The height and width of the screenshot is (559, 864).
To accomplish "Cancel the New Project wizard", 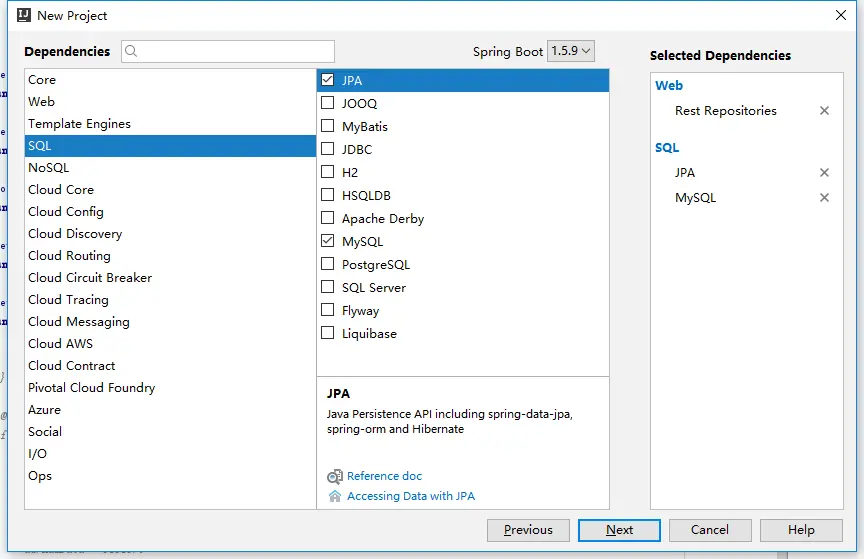I will point(710,530).
